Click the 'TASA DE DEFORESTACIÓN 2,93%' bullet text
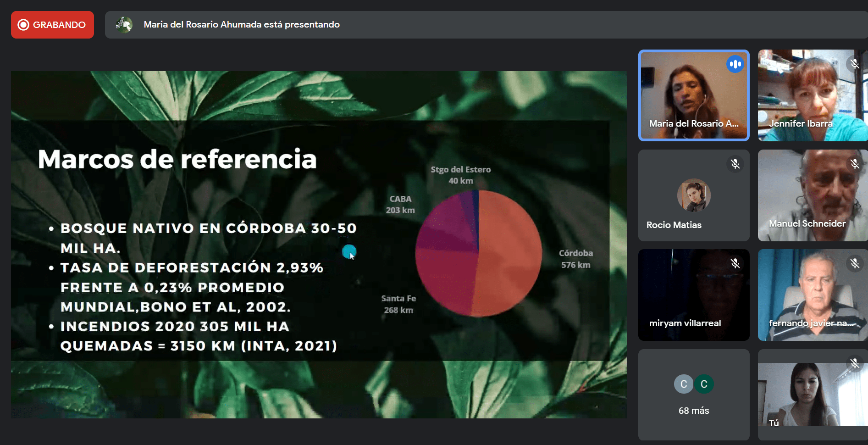This screenshot has width=868, height=445. [x=192, y=287]
